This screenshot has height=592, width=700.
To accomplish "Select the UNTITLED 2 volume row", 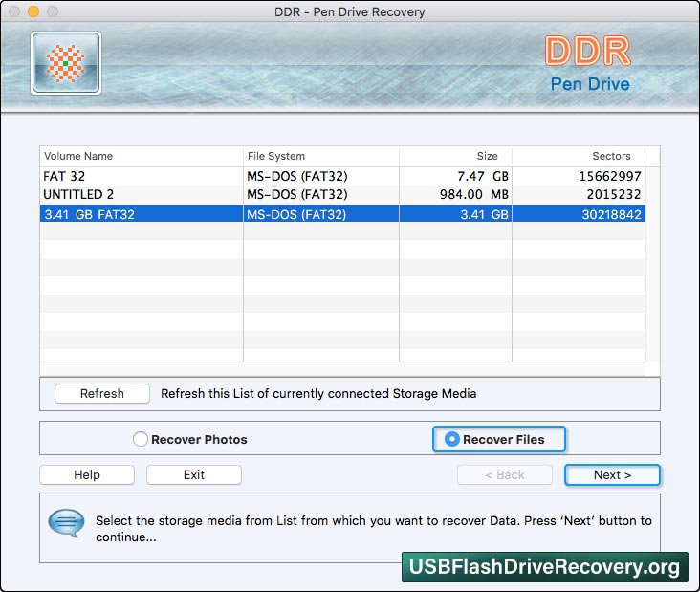I will coord(342,194).
